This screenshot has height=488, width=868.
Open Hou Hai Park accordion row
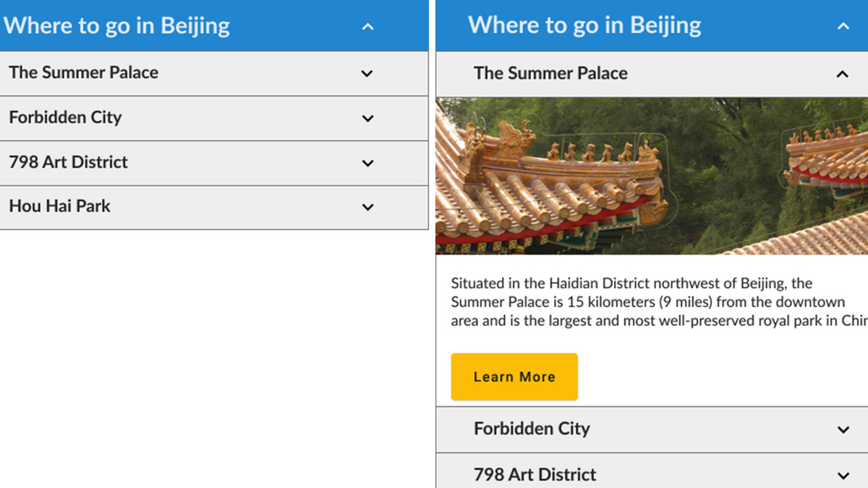214,207
